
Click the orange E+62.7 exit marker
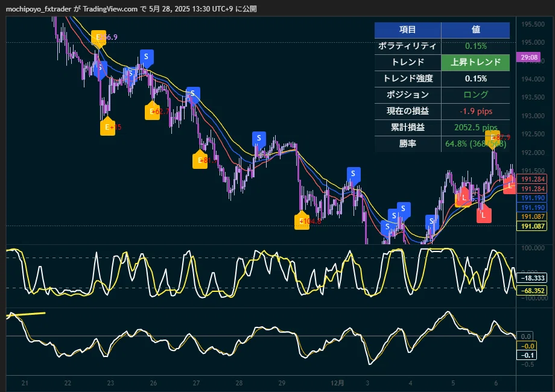click(x=152, y=111)
